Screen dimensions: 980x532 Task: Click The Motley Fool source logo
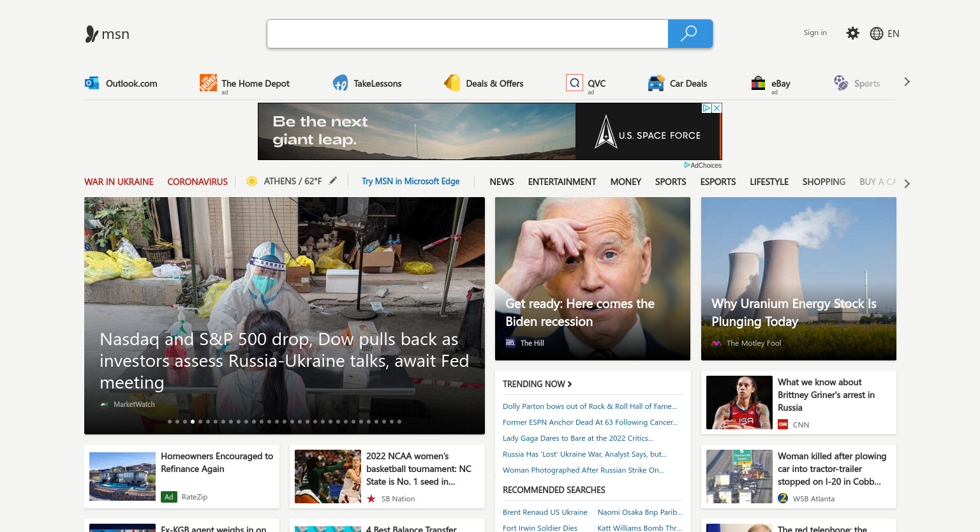(716, 343)
